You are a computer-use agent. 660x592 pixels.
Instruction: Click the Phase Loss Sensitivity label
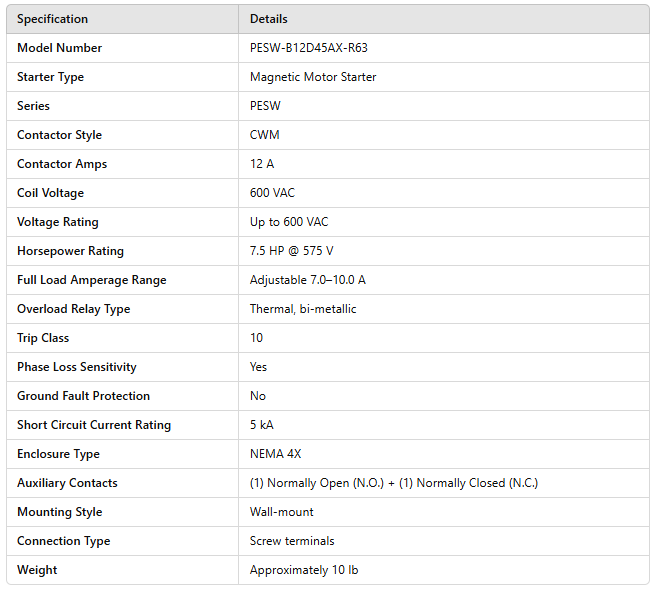(x=77, y=367)
